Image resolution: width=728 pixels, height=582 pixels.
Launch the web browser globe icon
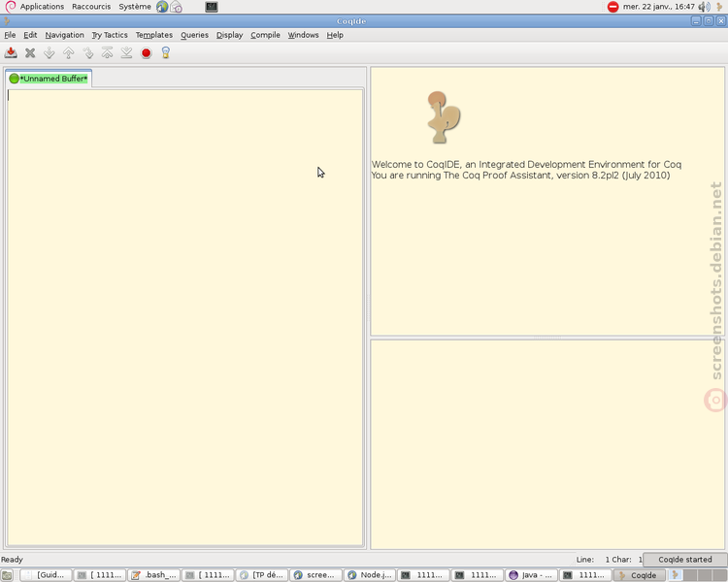(x=162, y=7)
